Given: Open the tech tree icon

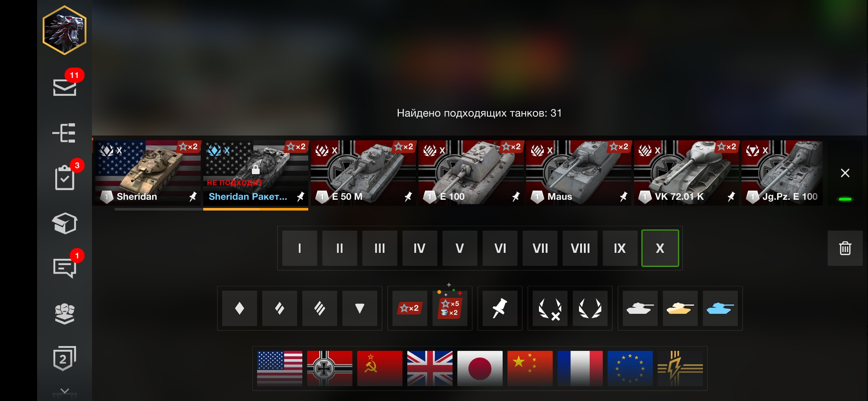Looking at the screenshot, I should 64,133.
